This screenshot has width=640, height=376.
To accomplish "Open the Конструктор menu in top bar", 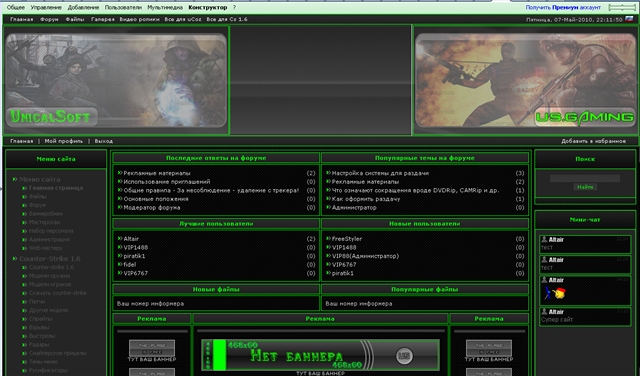I will [208, 7].
